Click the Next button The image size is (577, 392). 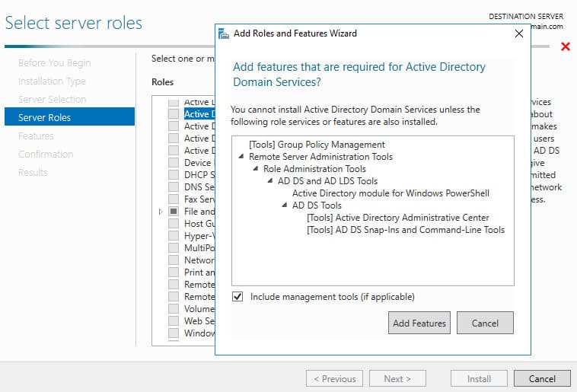click(x=397, y=378)
